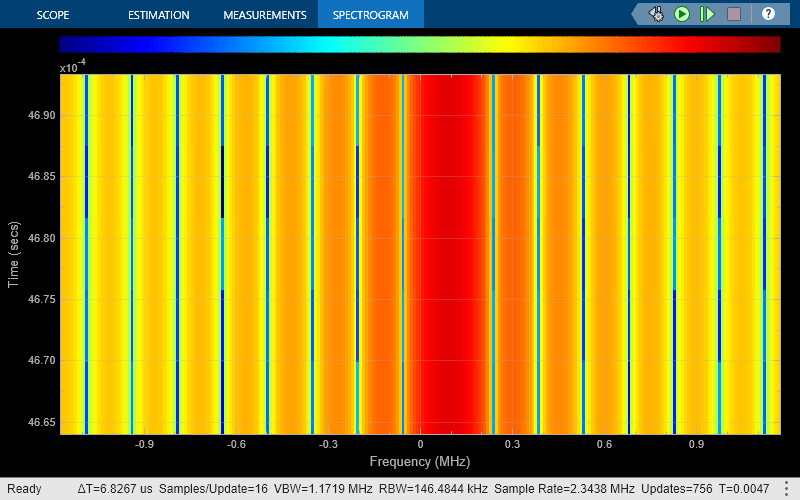
Task: Click the 0.6 frequency tick label
Action: click(604, 444)
